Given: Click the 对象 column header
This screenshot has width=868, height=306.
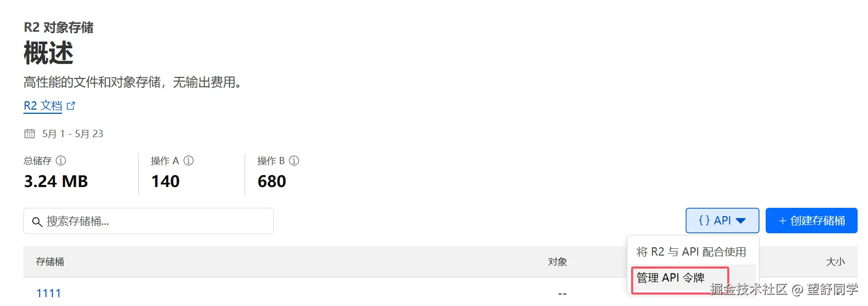Looking at the screenshot, I should pyautogui.click(x=557, y=262).
